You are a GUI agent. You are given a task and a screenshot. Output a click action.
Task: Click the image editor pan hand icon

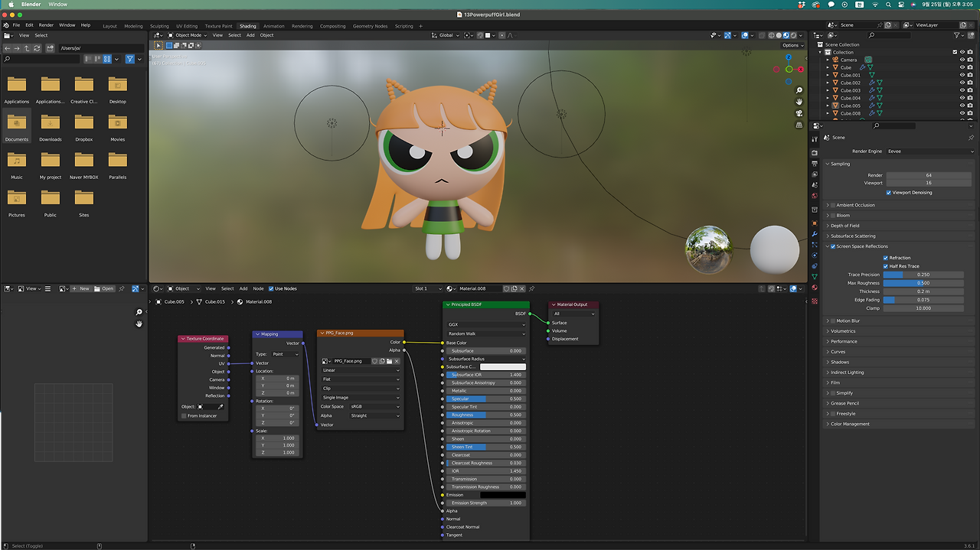coord(139,324)
